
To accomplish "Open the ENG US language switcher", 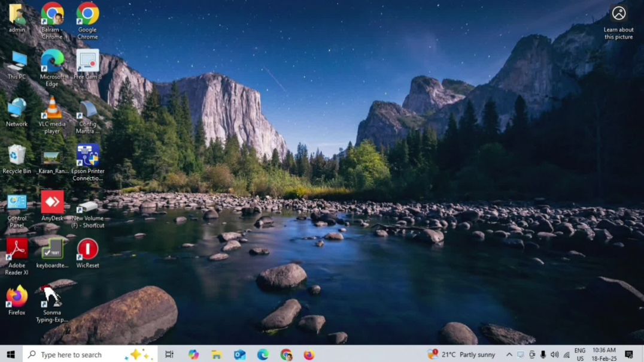I will click(x=580, y=354).
